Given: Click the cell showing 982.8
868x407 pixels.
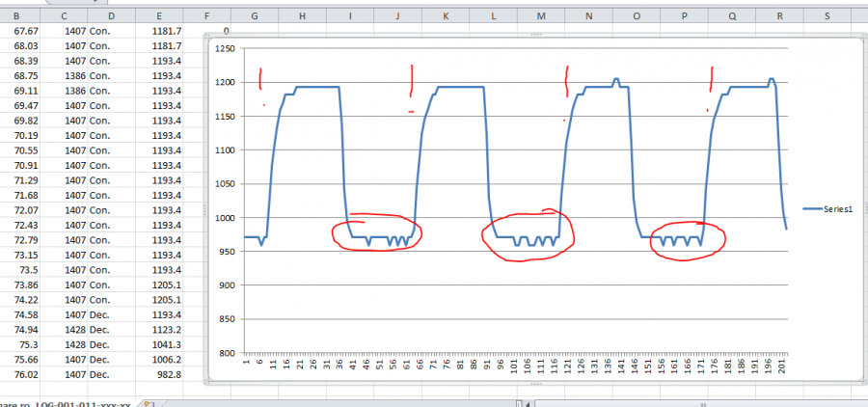Looking at the screenshot, I should [x=166, y=374].
